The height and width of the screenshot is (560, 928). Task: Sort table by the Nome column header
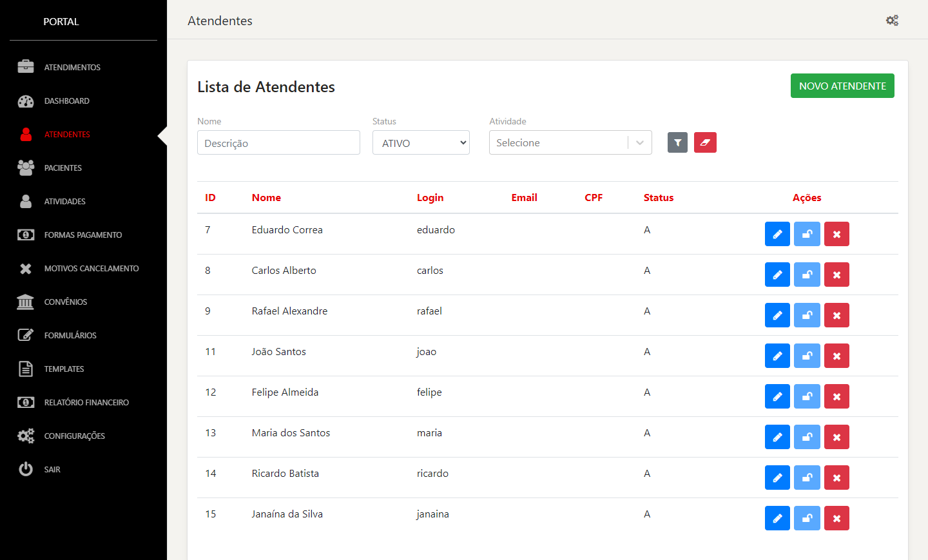[x=266, y=198]
